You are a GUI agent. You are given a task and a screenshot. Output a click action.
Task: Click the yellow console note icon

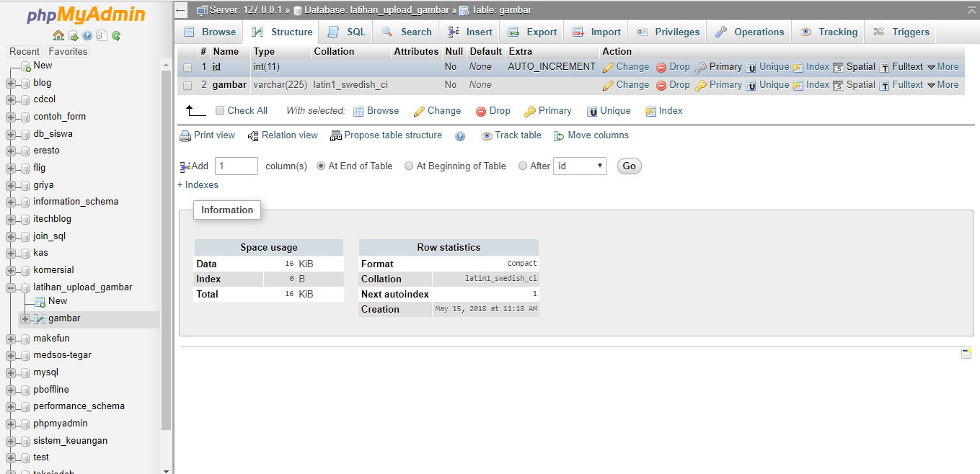coord(966,354)
